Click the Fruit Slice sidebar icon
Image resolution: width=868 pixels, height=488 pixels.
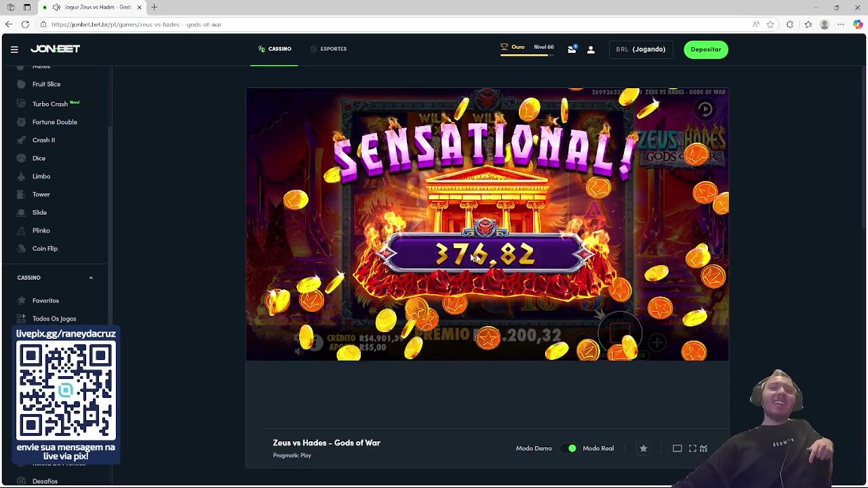tap(22, 84)
